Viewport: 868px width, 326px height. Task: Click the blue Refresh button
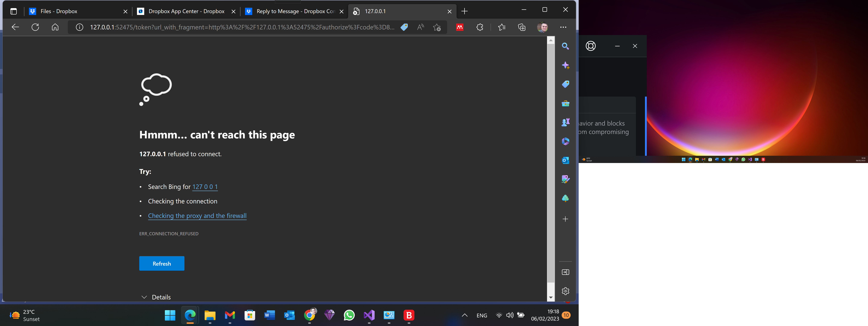point(162,263)
